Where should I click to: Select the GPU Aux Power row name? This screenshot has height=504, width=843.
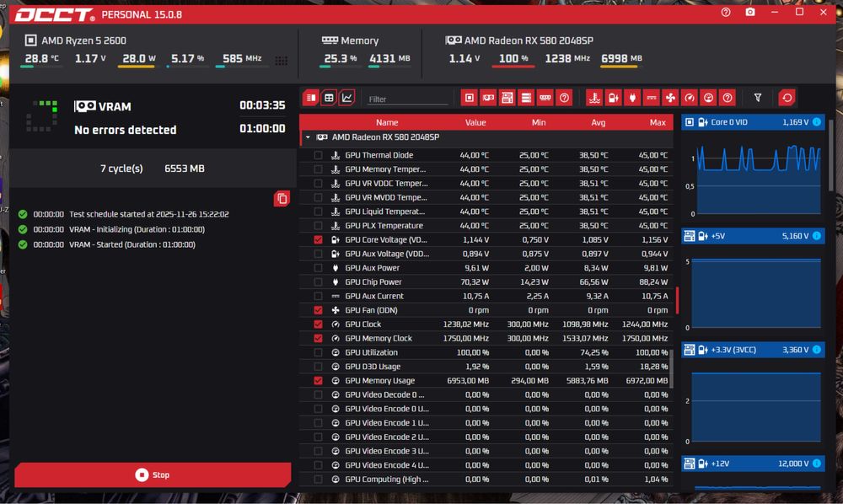click(372, 268)
